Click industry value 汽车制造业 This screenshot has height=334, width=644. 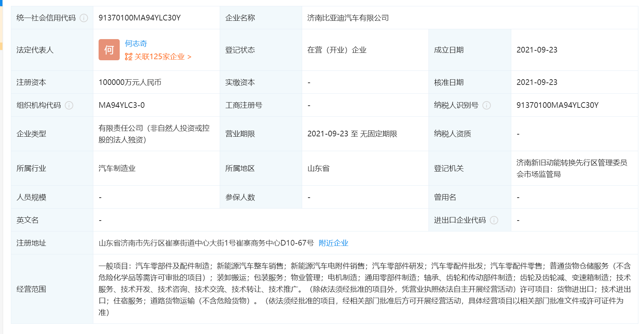pyautogui.click(x=117, y=168)
